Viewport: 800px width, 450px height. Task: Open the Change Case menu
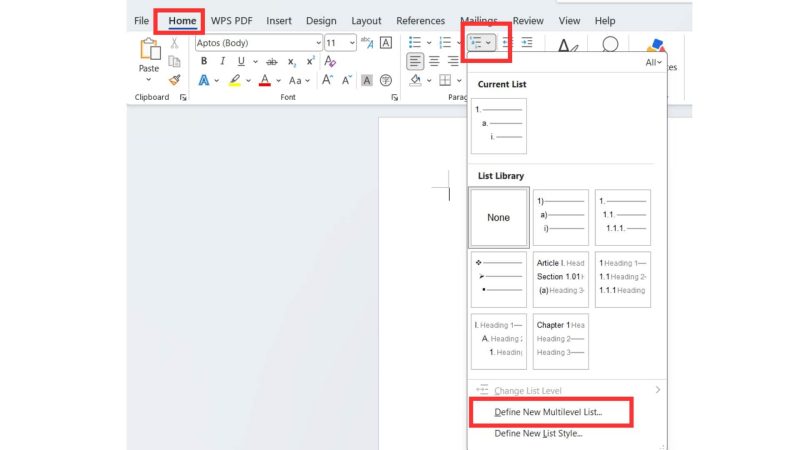point(299,81)
